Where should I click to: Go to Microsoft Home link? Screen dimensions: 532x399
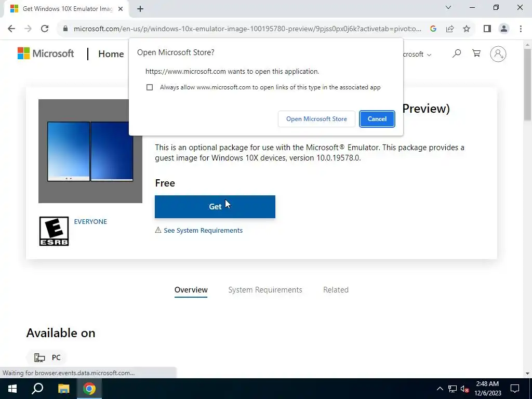[x=111, y=54]
